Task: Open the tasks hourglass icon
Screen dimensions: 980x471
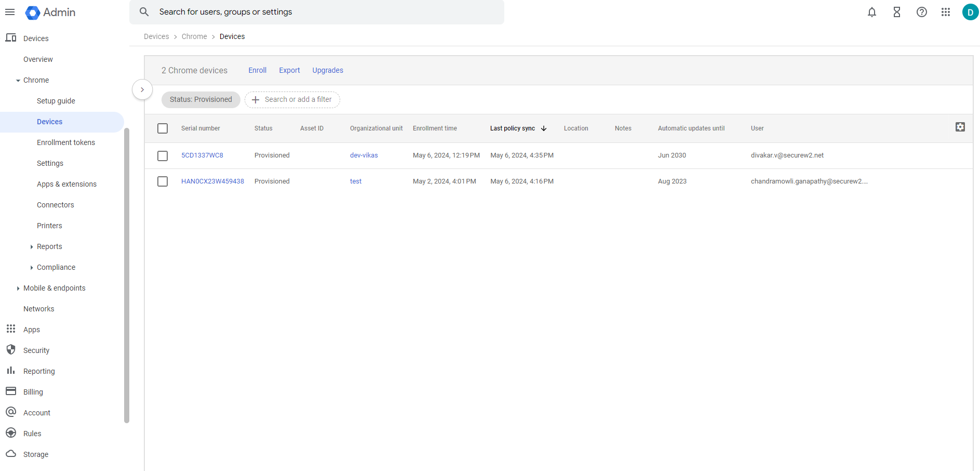Action: (897, 12)
